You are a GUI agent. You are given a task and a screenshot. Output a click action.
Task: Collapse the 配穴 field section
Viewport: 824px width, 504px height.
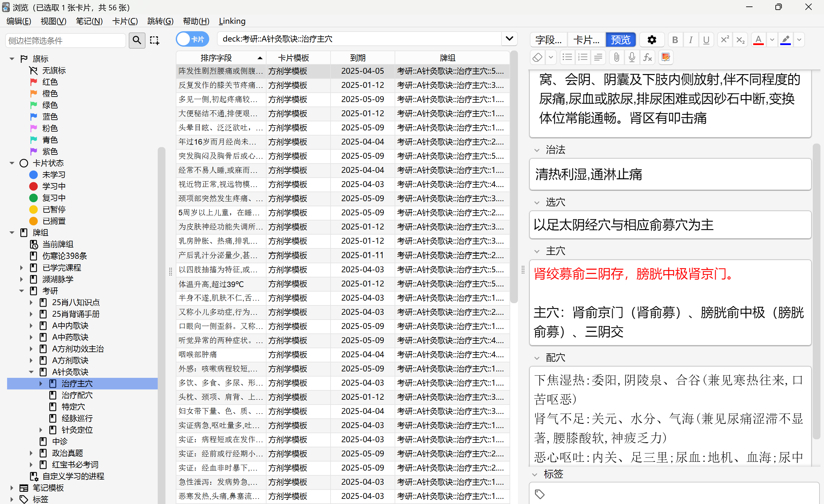[537, 358]
